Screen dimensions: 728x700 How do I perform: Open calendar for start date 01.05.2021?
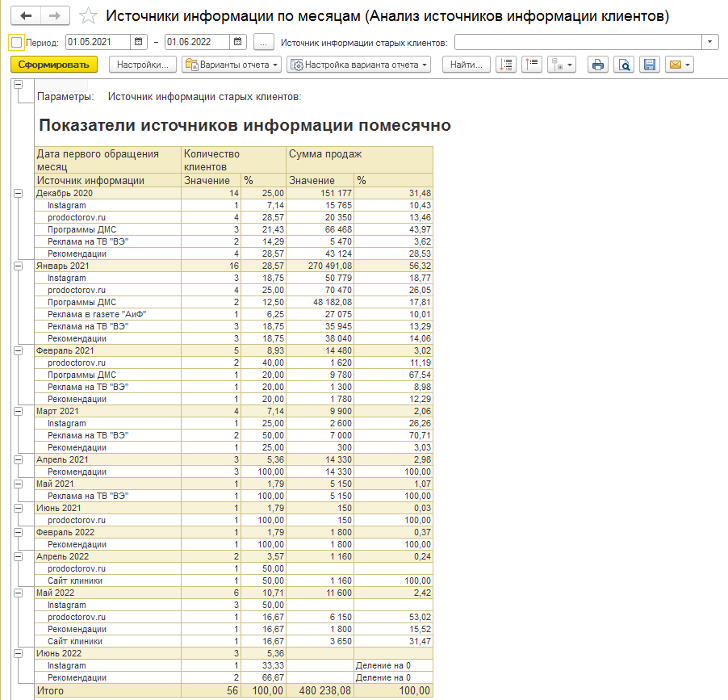pyautogui.click(x=138, y=42)
